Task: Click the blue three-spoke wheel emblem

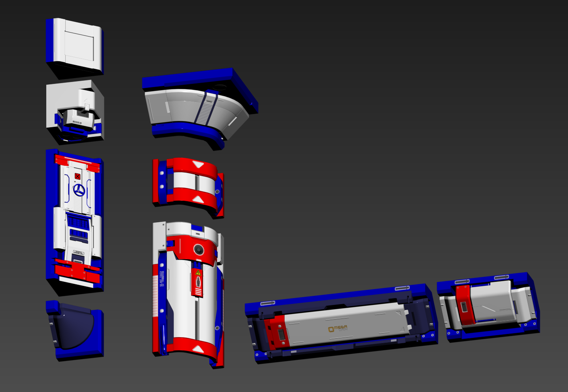Action: click(x=79, y=190)
